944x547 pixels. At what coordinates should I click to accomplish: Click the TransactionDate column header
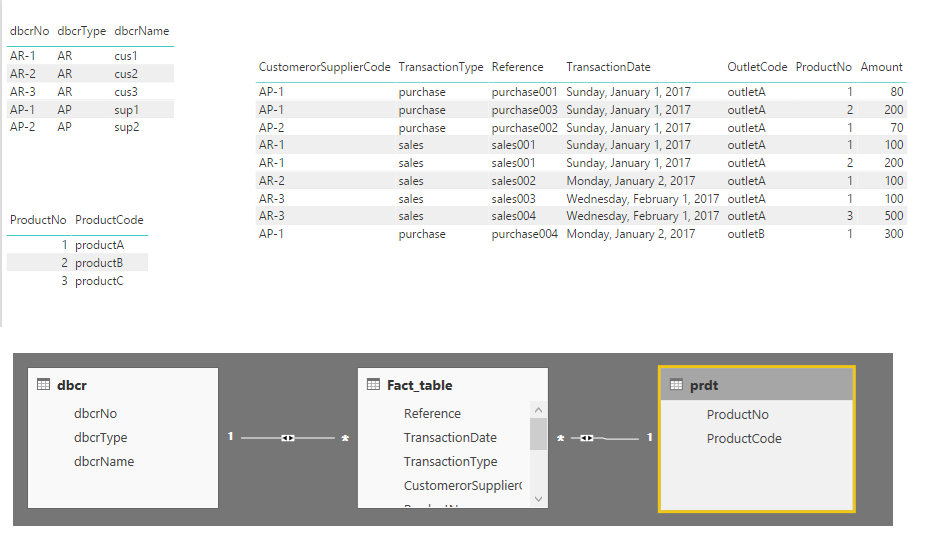(x=608, y=67)
